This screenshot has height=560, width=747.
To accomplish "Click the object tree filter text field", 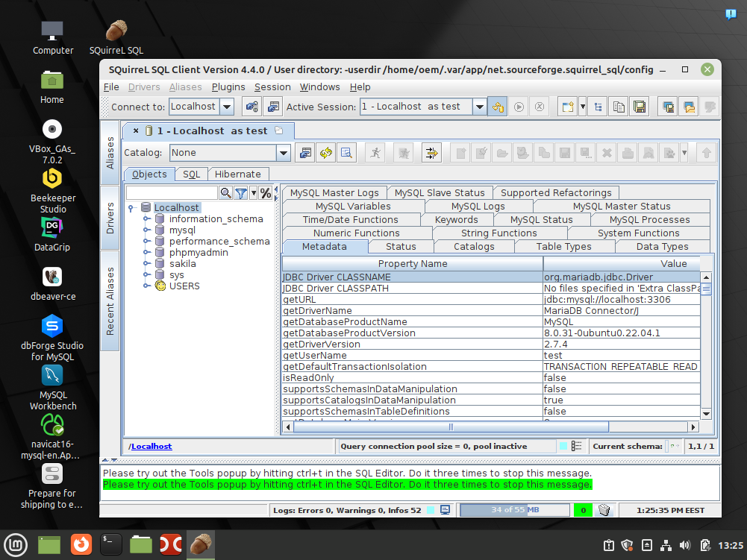I will (172, 193).
